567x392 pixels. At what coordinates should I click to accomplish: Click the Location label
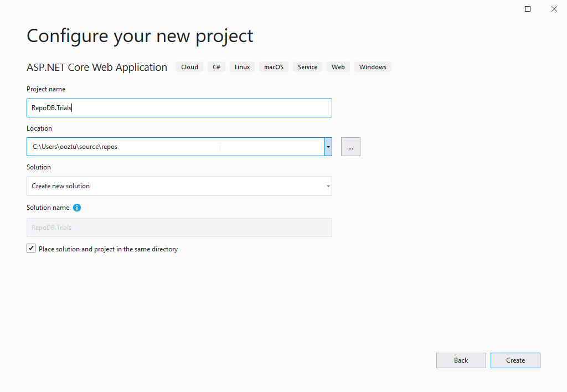coord(39,128)
